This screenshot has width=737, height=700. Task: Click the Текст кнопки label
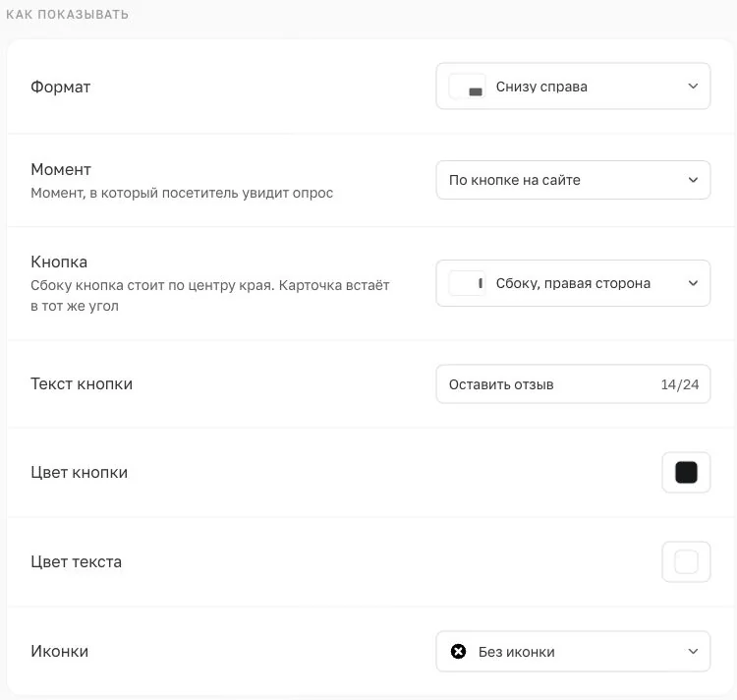click(x=82, y=383)
